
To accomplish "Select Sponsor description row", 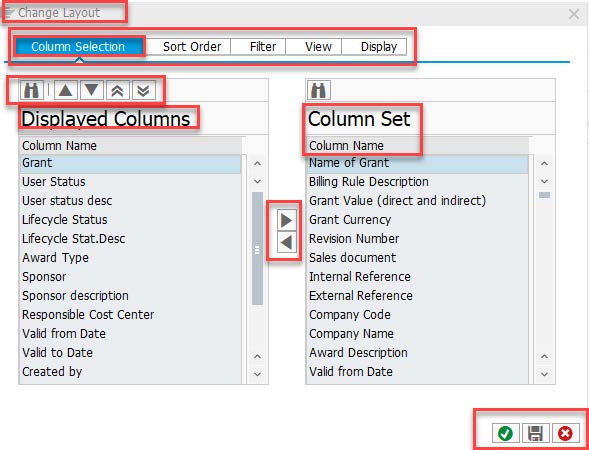I will click(x=130, y=296).
